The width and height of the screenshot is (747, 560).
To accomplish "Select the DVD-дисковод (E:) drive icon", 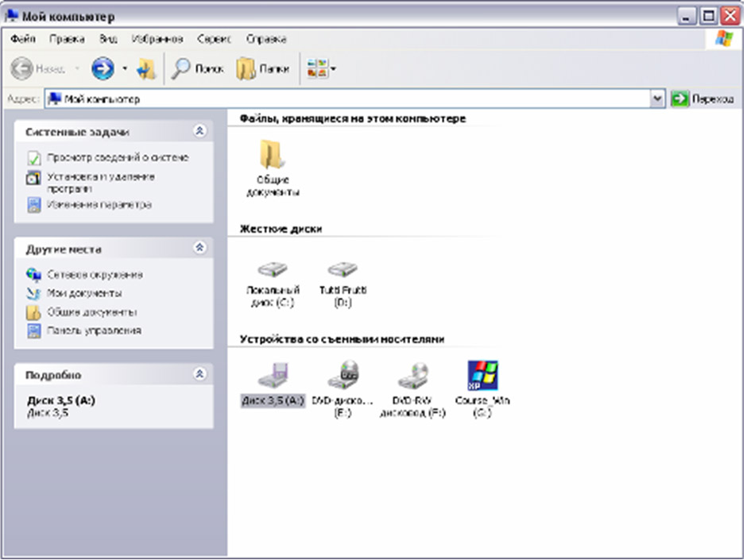I will tap(345, 372).
